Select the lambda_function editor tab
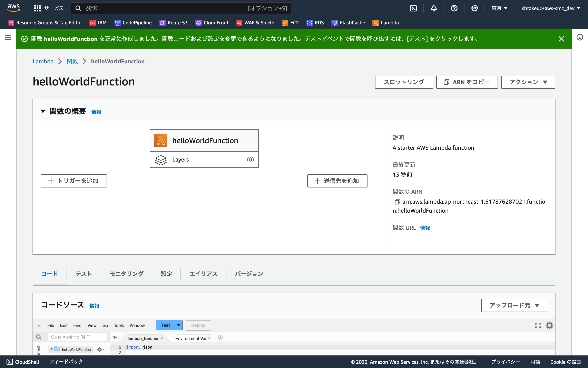Image resolution: width=588 pixels, height=368 pixels. (143, 338)
